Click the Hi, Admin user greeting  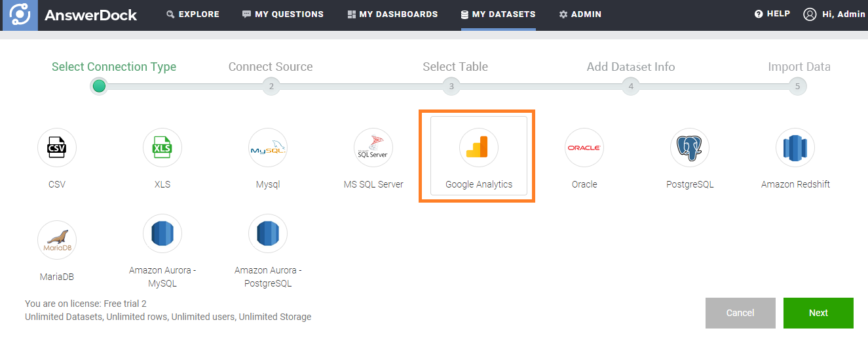tap(844, 14)
